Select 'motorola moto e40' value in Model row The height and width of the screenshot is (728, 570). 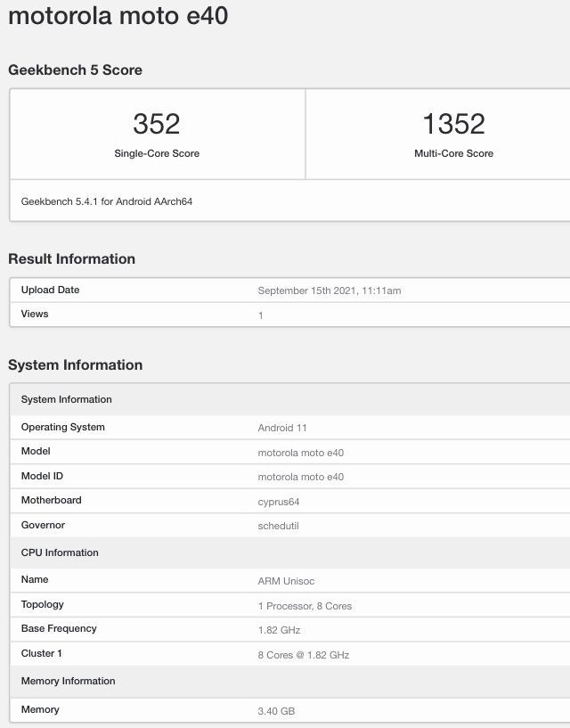pyautogui.click(x=301, y=453)
